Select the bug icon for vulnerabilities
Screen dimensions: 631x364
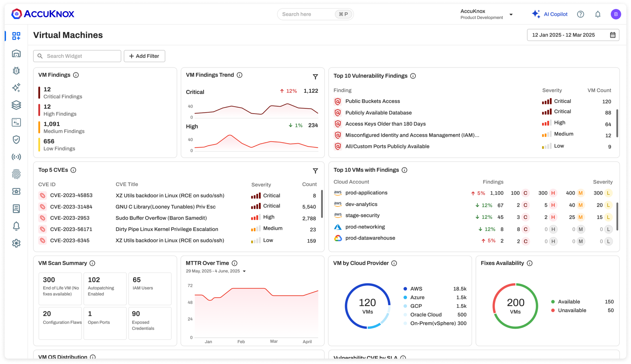(16, 71)
